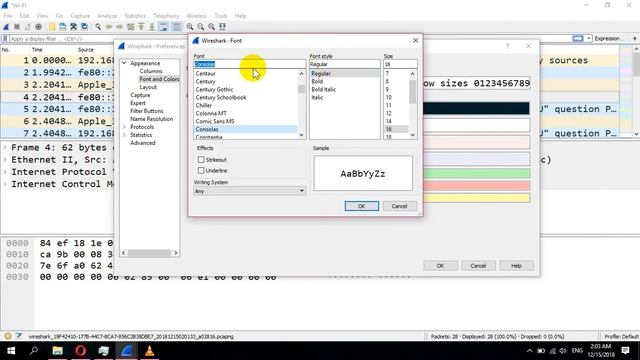Go to last packet toolbar icon
The width and height of the screenshot is (640, 360).
tap(151, 27)
